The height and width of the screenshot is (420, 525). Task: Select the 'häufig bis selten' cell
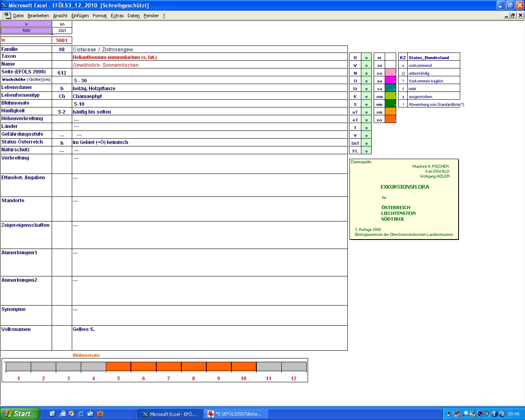(210, 112)
